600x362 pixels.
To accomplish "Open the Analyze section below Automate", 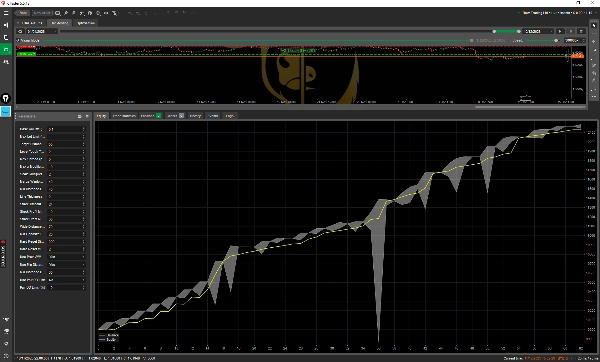I will point(6,62).
